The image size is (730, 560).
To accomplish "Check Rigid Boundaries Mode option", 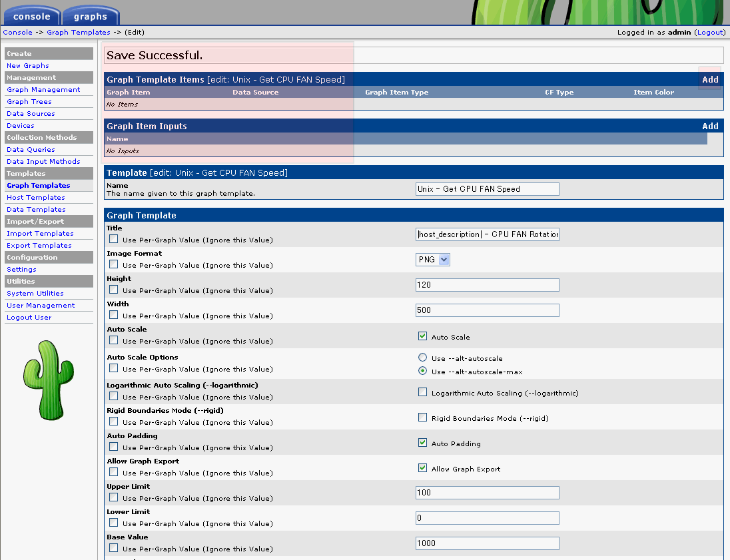I will pos(422,418).
